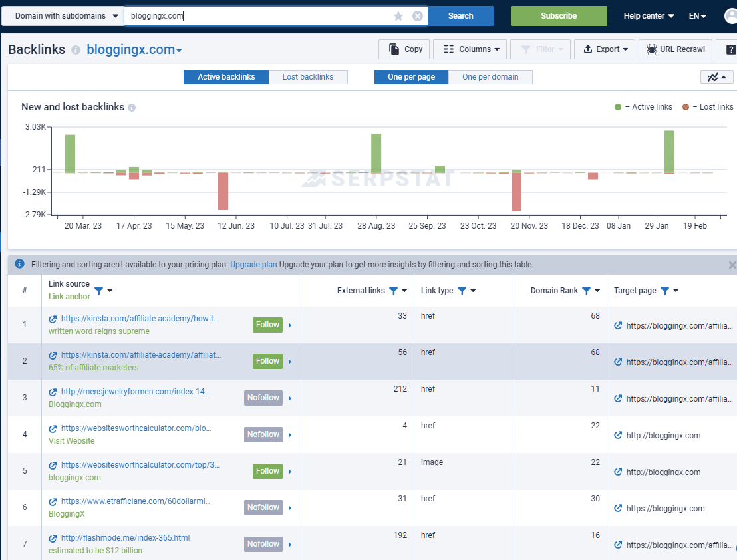This screenshot has height=560, width=737.
Task: Open the Help center menu
Action: (x=649, y=16)
